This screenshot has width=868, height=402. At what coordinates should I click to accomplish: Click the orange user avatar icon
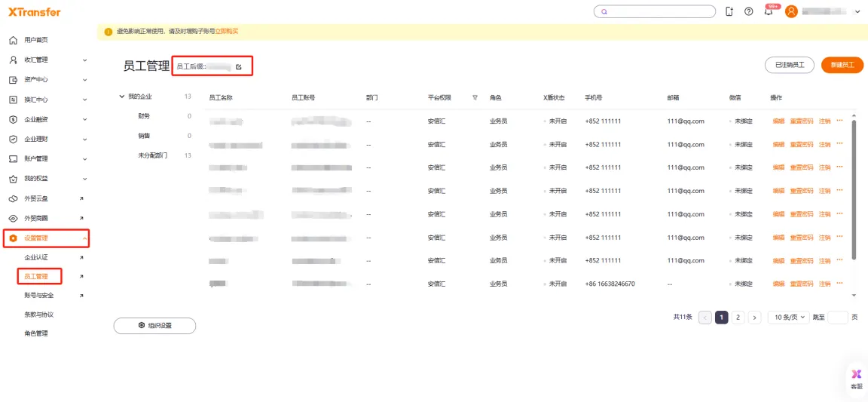791,12
